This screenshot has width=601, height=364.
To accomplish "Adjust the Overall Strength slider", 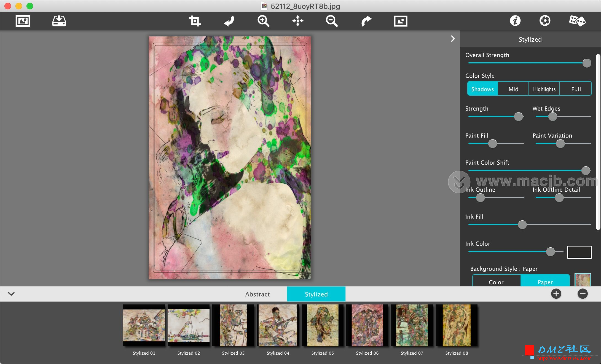I will click(587, 63).
